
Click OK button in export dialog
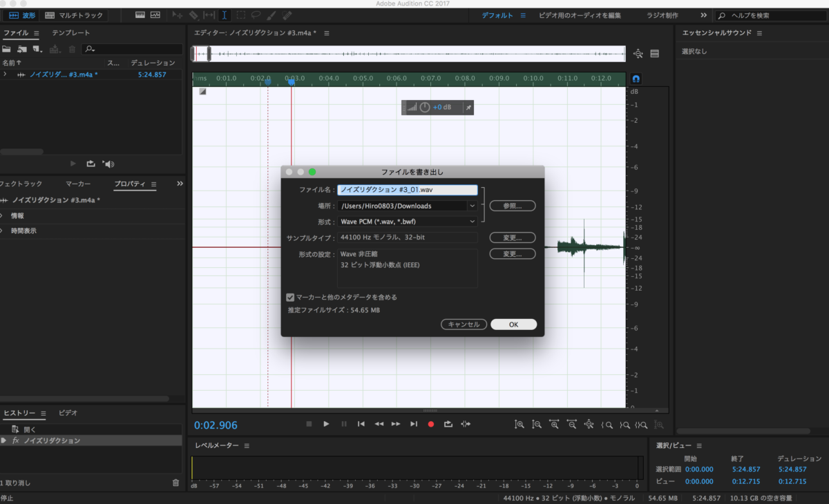(x=513, y=324)
